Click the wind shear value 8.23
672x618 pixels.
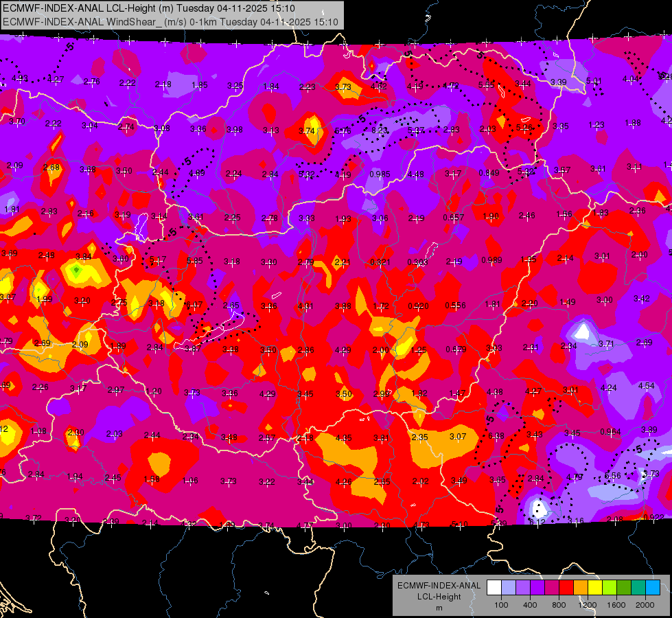point(380,130)
